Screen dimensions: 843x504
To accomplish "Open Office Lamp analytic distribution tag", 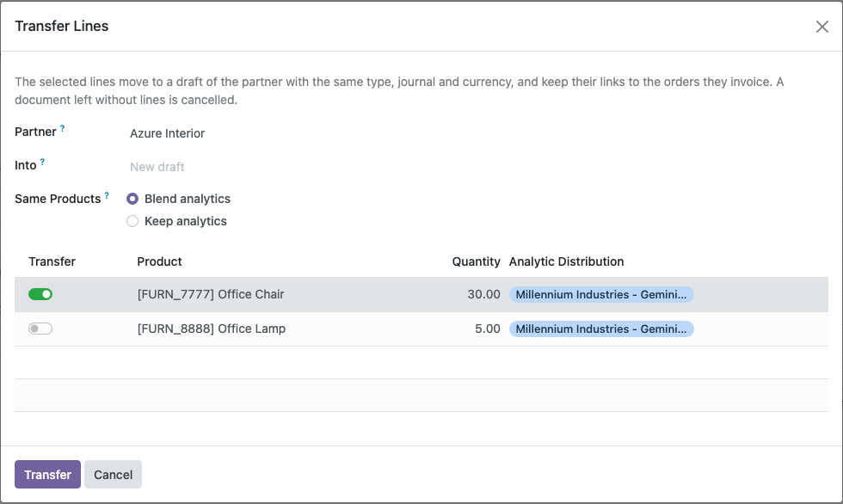I will point(601,329).
